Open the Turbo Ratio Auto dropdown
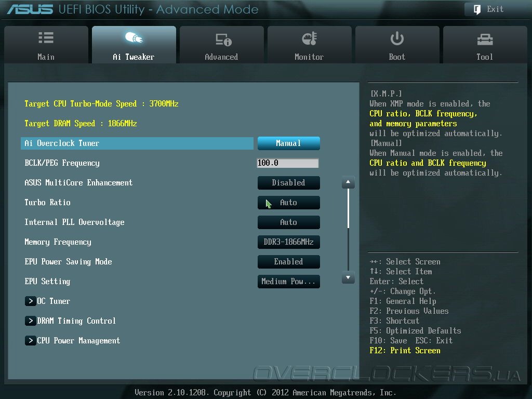The width and height of the screenshot is (532, 399). click(289, 203)
